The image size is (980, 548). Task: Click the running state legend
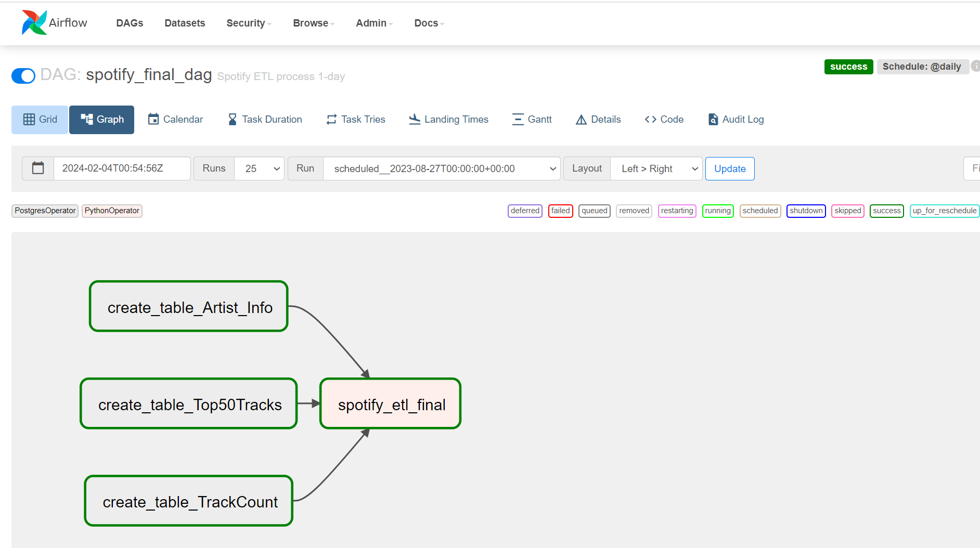tap(718, 211)
